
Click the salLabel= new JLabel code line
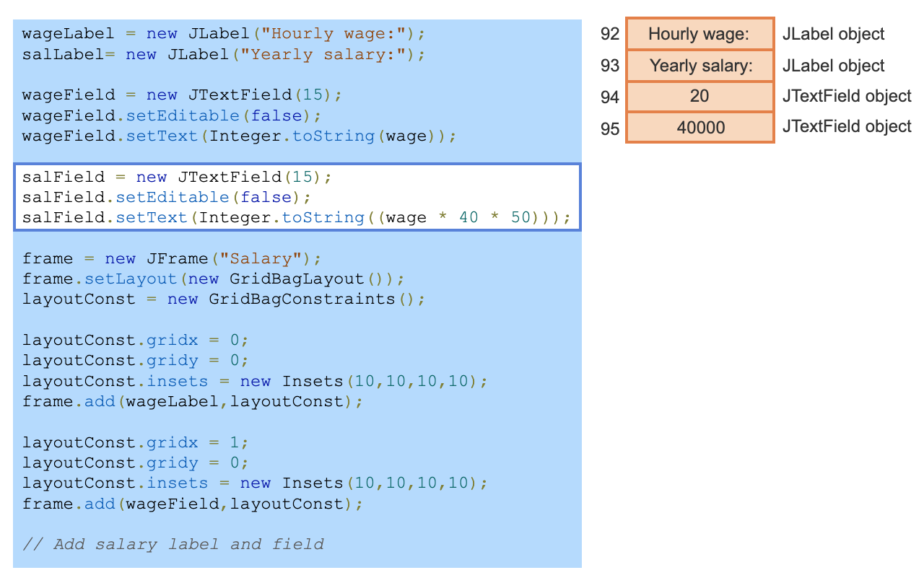pyautogui.click(x=224, y=55)
